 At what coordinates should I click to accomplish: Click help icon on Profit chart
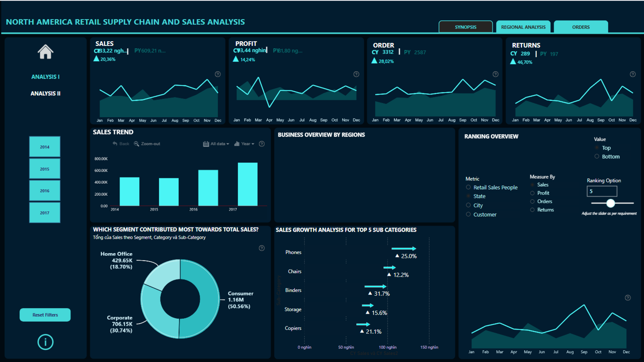click(356, 74)
